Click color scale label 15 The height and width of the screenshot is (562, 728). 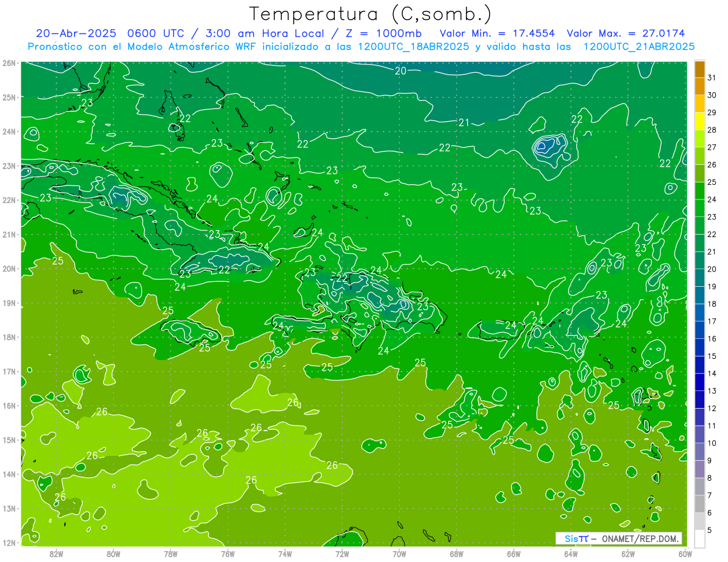(x=712, y=356)
